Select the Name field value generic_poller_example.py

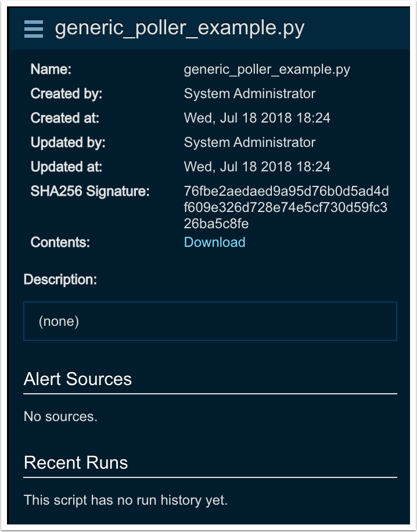point(267,70)
